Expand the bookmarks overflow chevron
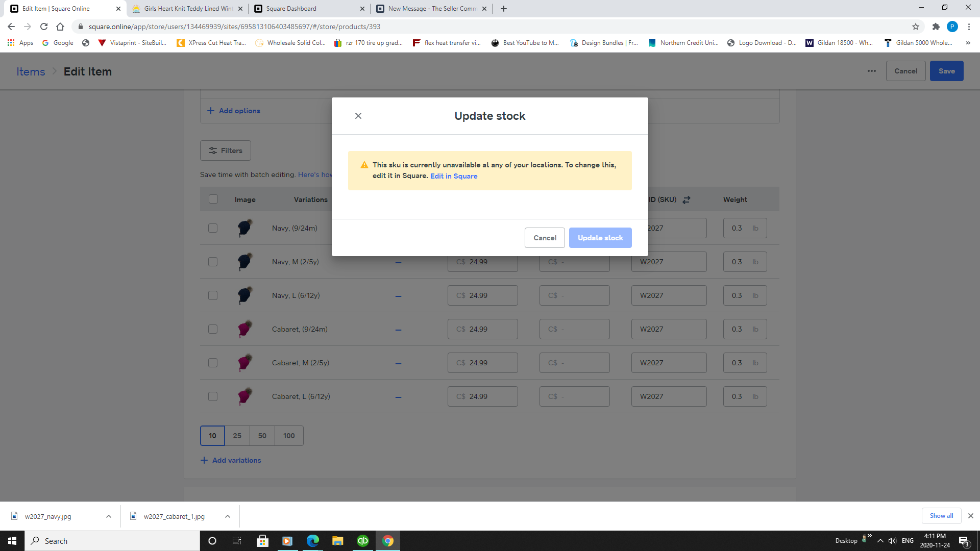 pos(968,43)
